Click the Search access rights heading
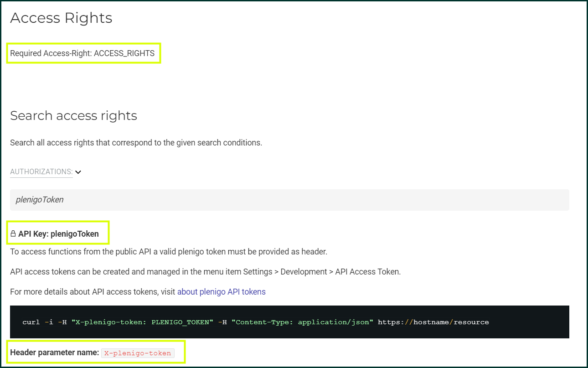 [73, 116]
